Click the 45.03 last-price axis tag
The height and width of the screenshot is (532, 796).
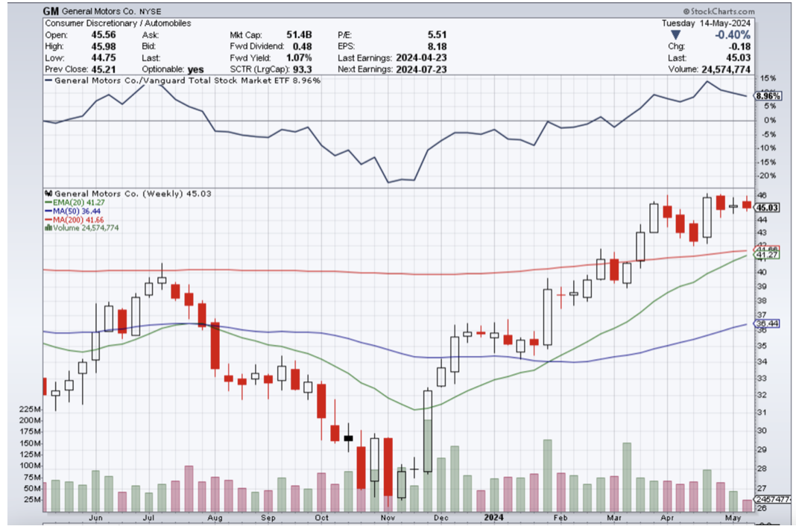point(767,208)
